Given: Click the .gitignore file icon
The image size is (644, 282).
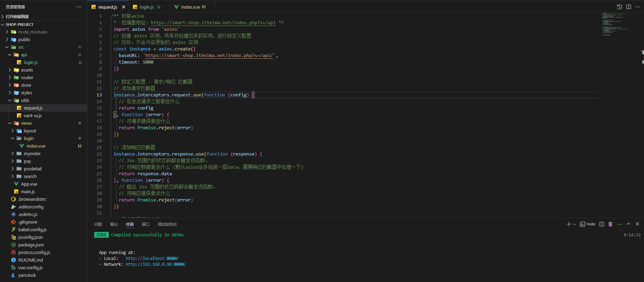Looking at the screenshot, I should [13, 222].
